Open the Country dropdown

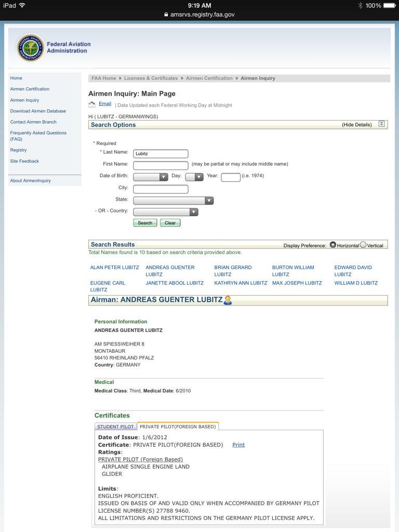pos(165,212)
